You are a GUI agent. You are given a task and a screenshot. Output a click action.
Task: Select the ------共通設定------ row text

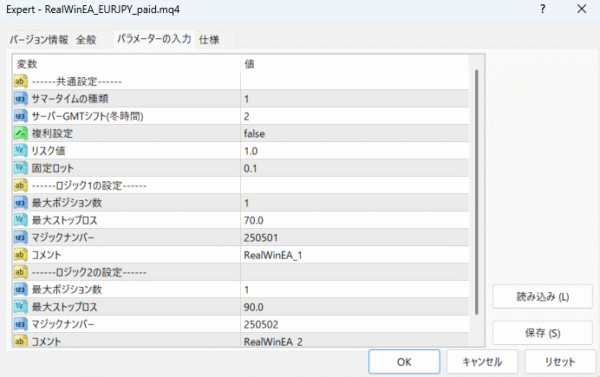pyautogui.click(x=77, y=81)
